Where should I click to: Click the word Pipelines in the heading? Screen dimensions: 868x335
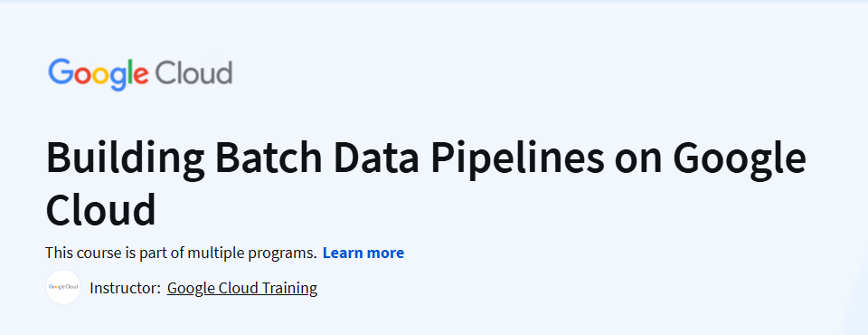pos(517,159)
